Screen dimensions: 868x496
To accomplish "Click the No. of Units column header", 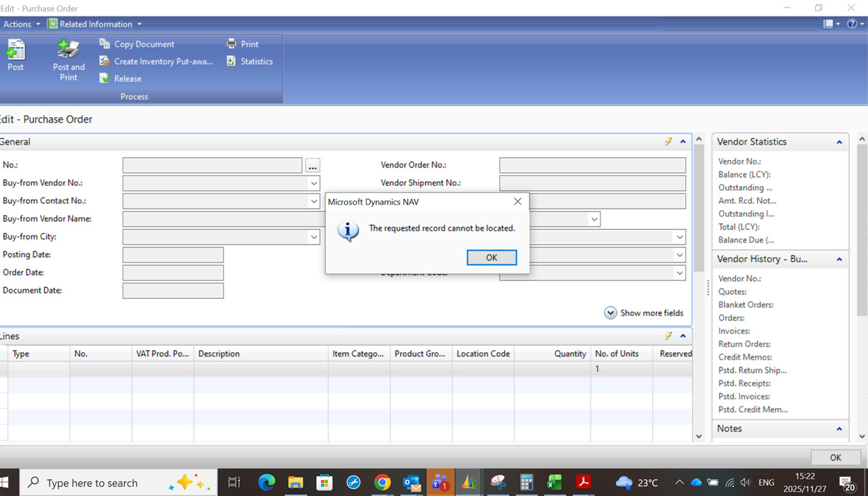I will click(621, 353).
